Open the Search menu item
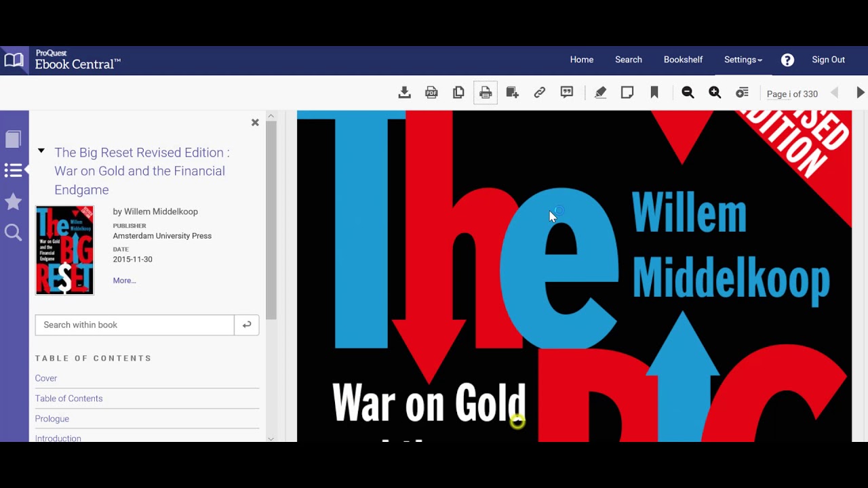 pos(629,60)
